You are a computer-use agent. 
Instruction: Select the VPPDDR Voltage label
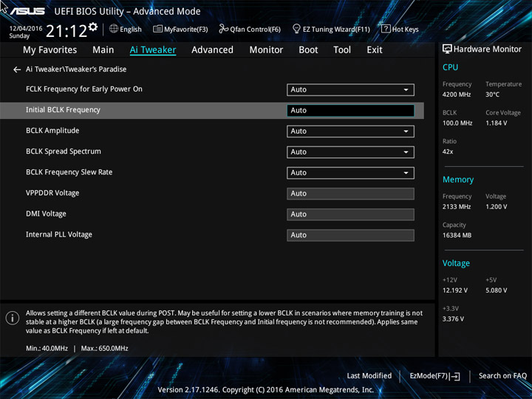click(52, 193)
